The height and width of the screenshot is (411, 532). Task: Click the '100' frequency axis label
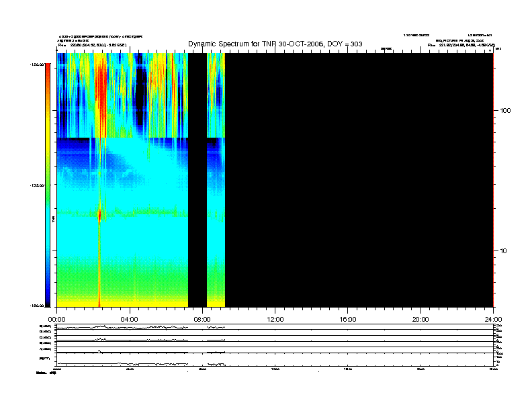[x=505, y=111]
